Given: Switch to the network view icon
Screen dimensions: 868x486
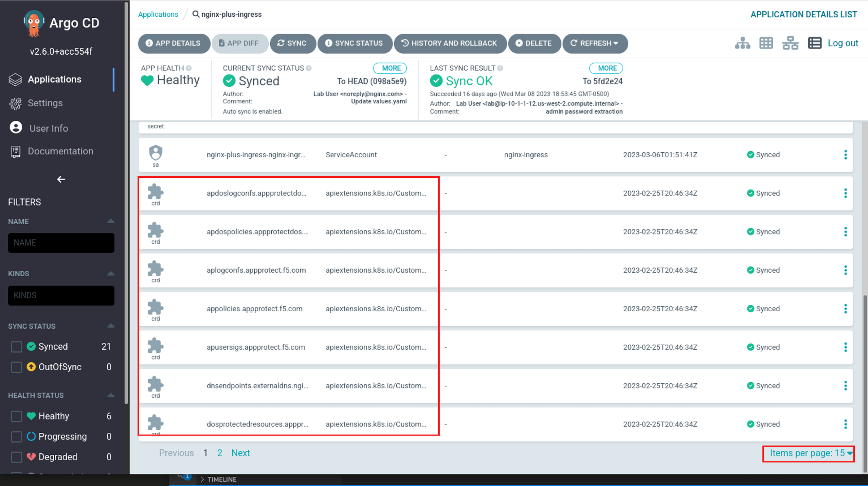Looking at the screenshot, I should [x=790, y=43].
